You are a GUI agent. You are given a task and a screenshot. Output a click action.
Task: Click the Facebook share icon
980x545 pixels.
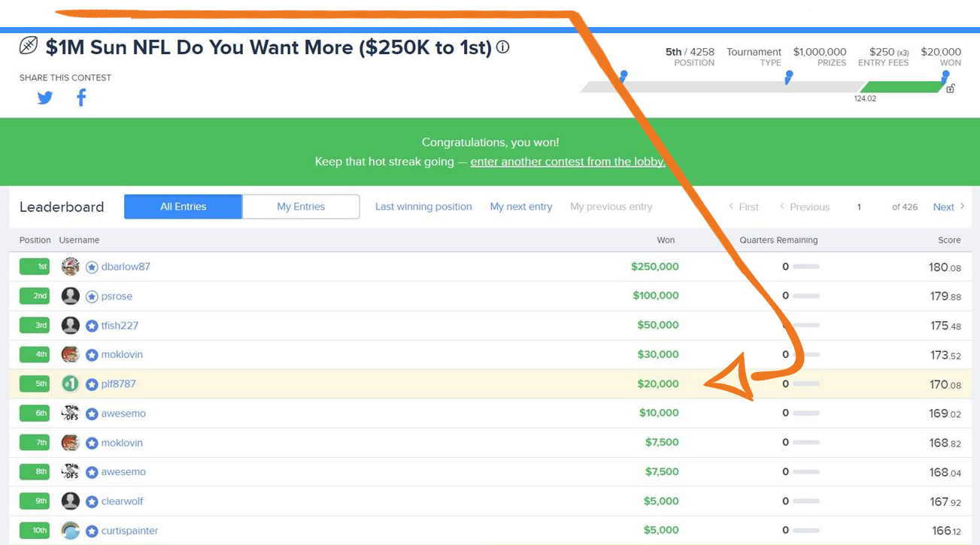click(x=81, y=98)
